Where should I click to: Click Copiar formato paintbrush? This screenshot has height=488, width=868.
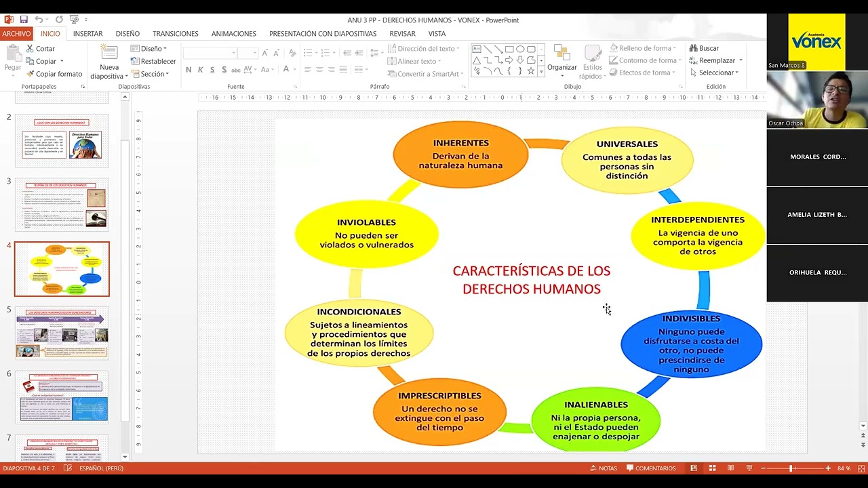tap(54, 74)
